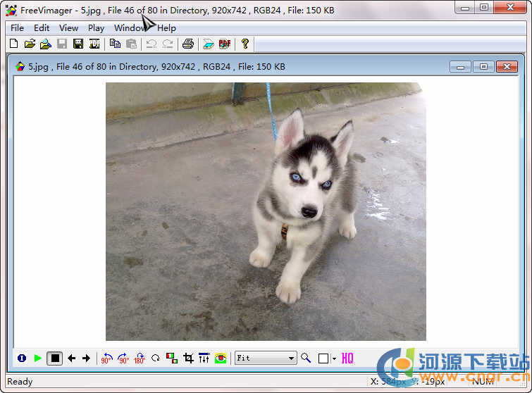
Task: Click the 5.jpg document icon in title
Action: (20, 66)
